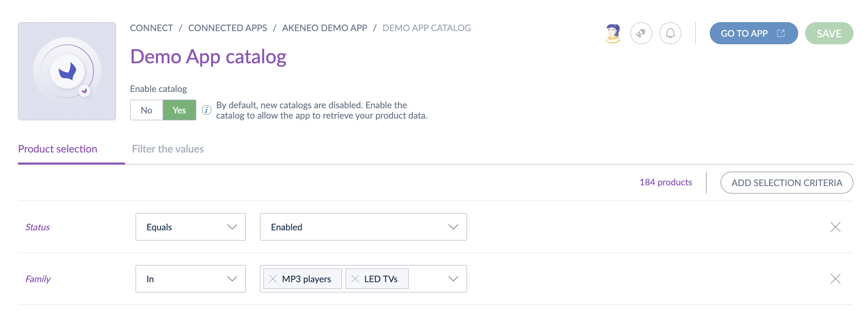The image size is (868, 323).
Task: Open the Equals operator dropdown
Action: 190,227
